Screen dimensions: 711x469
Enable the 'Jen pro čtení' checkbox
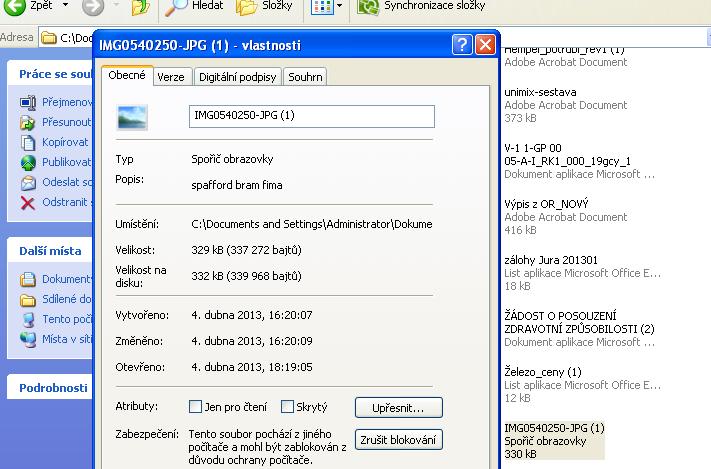click(196, 407)
